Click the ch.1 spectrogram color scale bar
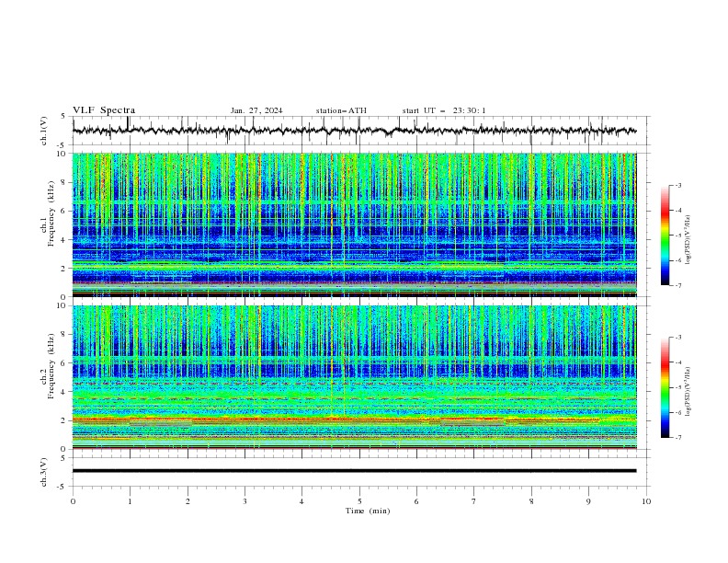The width and height of the screenshot is (728, 563). [x=665, y=236]
